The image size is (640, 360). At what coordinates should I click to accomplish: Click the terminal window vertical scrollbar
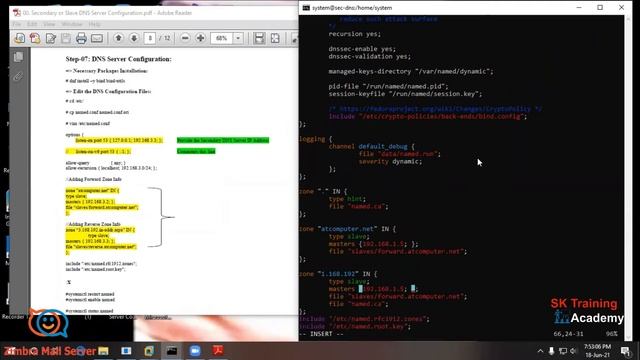(x=628, y=177)
